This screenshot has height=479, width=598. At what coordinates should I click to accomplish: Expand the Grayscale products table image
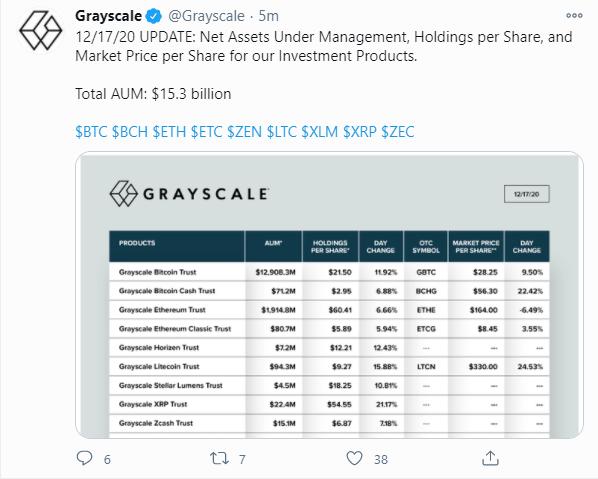tap(330, 295)
